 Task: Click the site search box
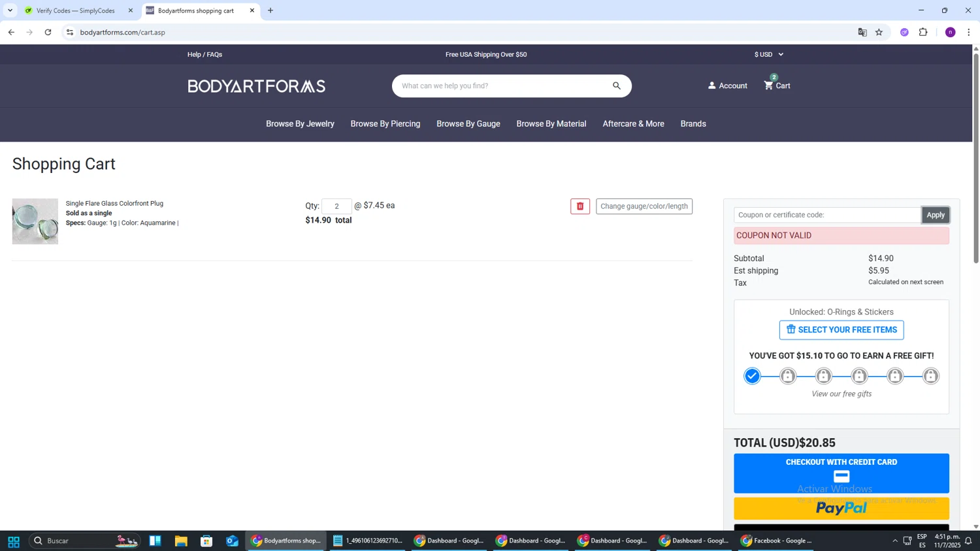503,86
